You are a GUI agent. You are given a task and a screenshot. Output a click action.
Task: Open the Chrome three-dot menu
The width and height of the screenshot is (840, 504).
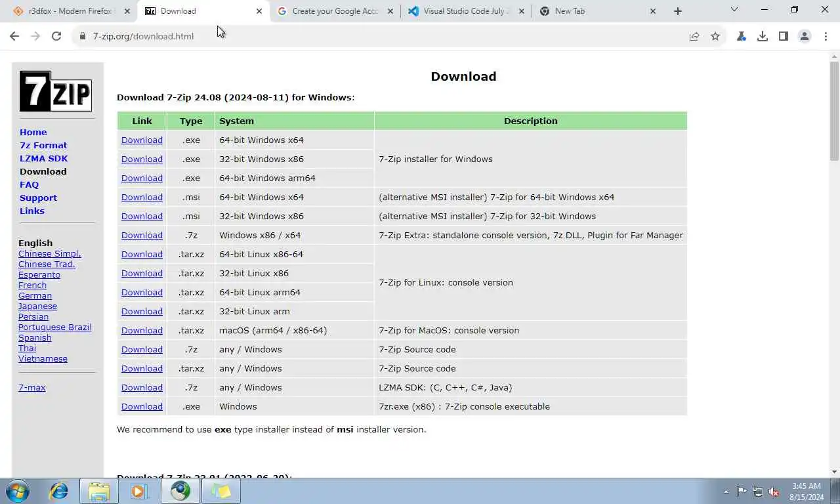[x=826, y=36]
